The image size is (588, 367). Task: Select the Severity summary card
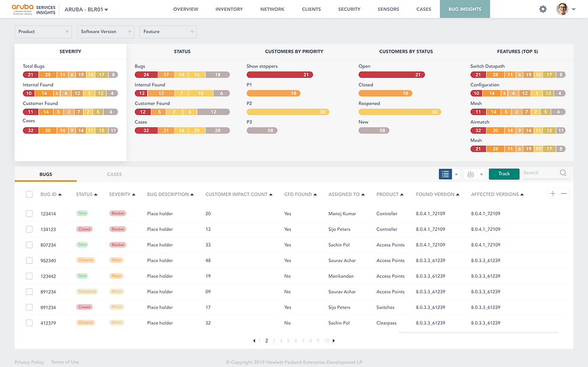[x=71, y=103]
